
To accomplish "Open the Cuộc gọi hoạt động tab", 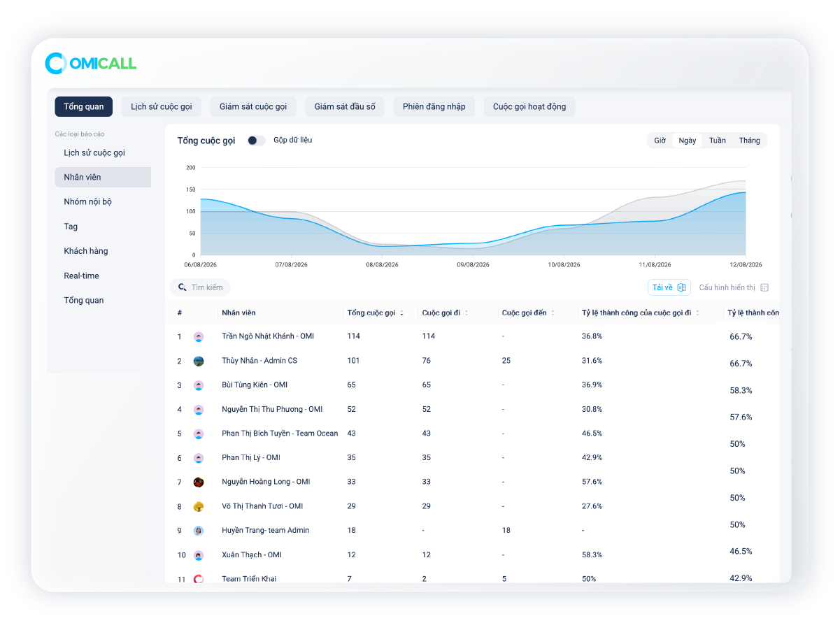I will click(x=529, y=106).
